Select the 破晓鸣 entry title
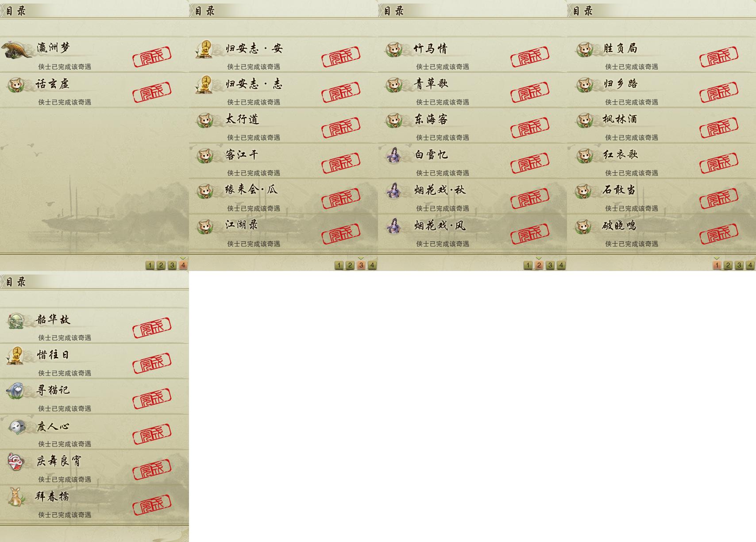756x542 pixels. 619,225
